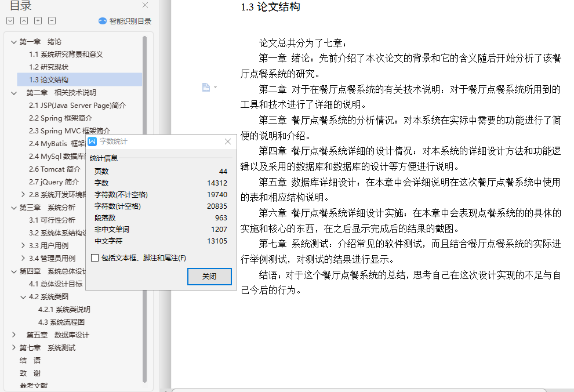Click the 中文字符 value 13105
574x392 pixels.
click(x=217, y=241)
